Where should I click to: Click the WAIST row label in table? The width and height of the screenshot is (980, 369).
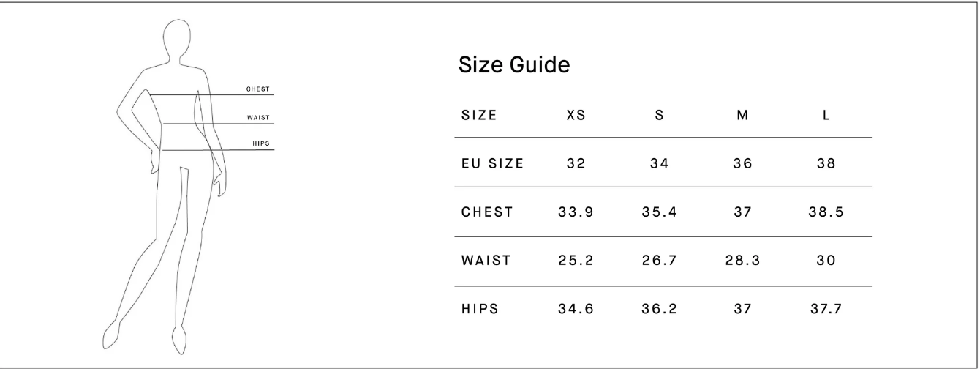(x=486, y=261)
